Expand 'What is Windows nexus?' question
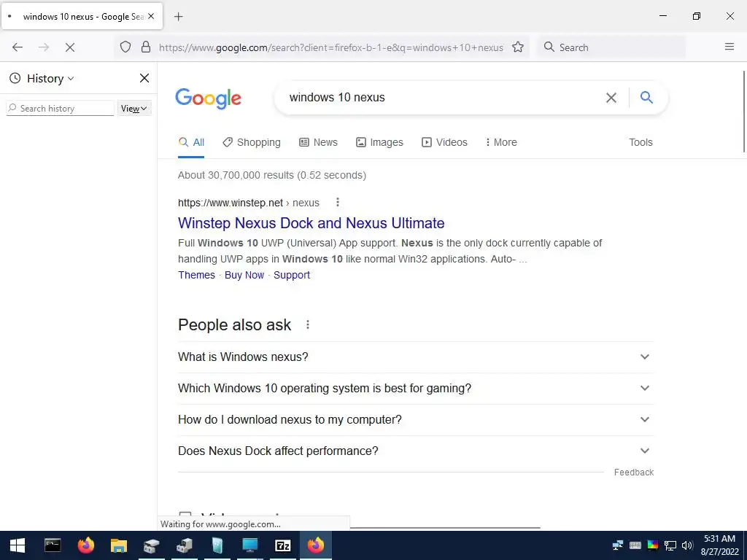 tap(415, 357)
